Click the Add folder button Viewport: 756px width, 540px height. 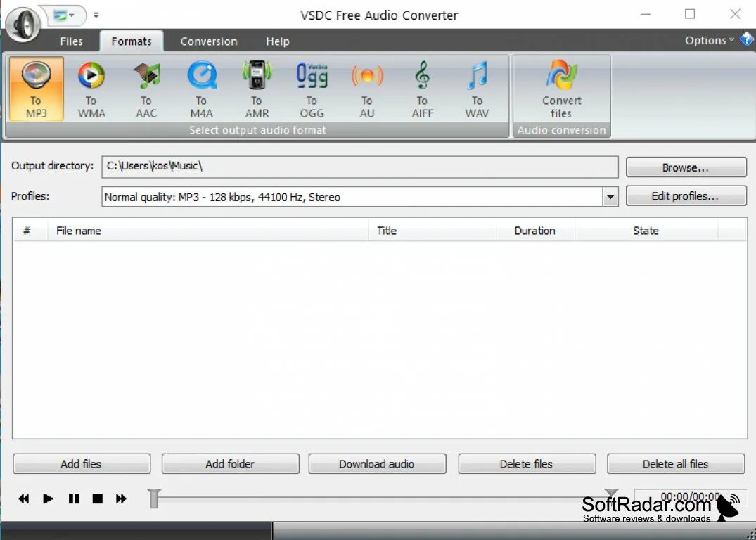[x=231, y=464]
